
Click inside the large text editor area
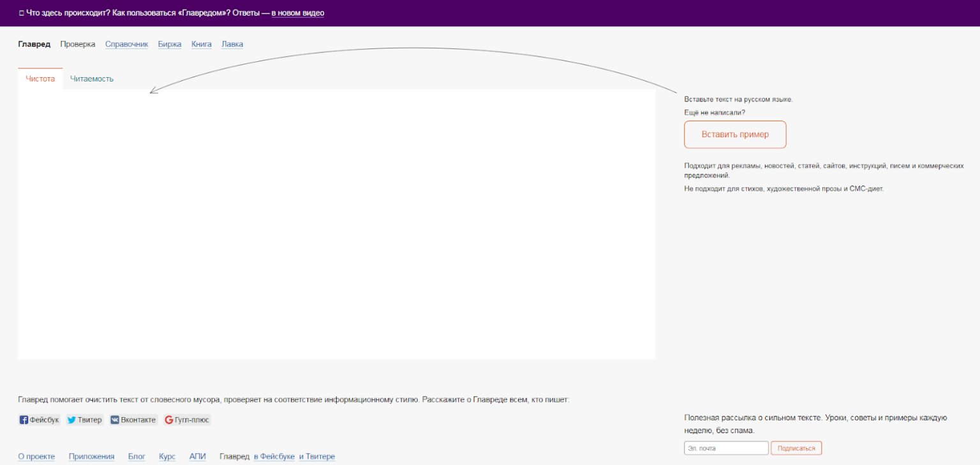point(336,223)
